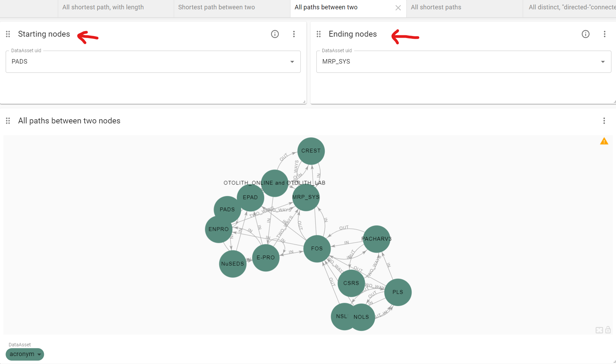This screenshot has width=616, height=364.
Task: Open the Starting nodes panel info icon
Action: click(275, 34)
